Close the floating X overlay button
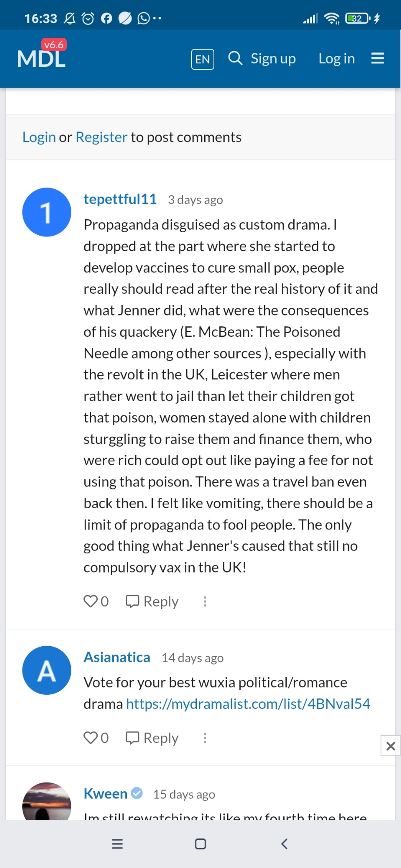 [x=391, y=746]
